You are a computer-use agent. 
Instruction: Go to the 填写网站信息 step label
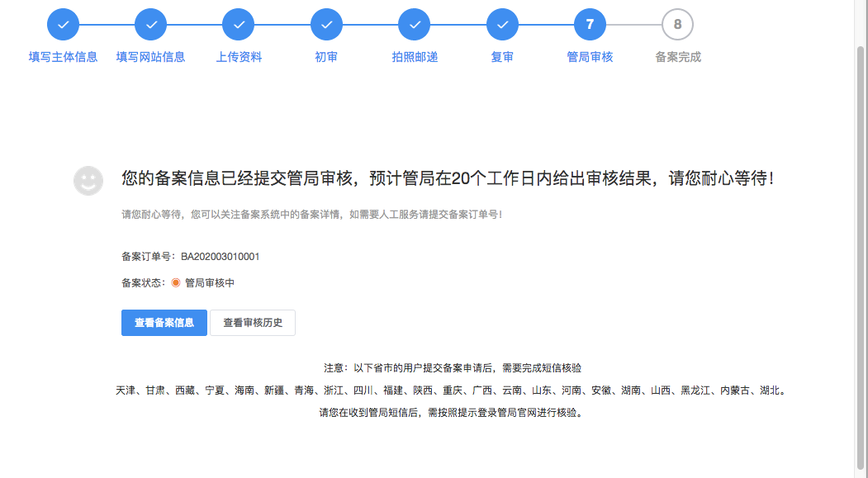tap(150, 57)
